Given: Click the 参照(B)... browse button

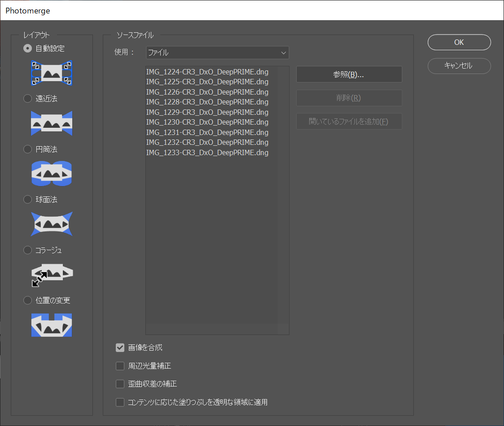Looking at the screenshot, I should click(349, 74).
